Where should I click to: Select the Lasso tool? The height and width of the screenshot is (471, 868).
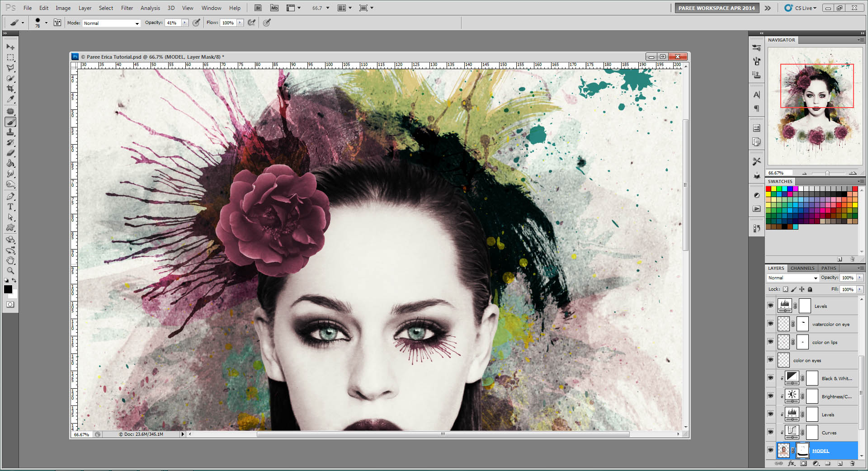pyautogui.click(x=10, y=68)
